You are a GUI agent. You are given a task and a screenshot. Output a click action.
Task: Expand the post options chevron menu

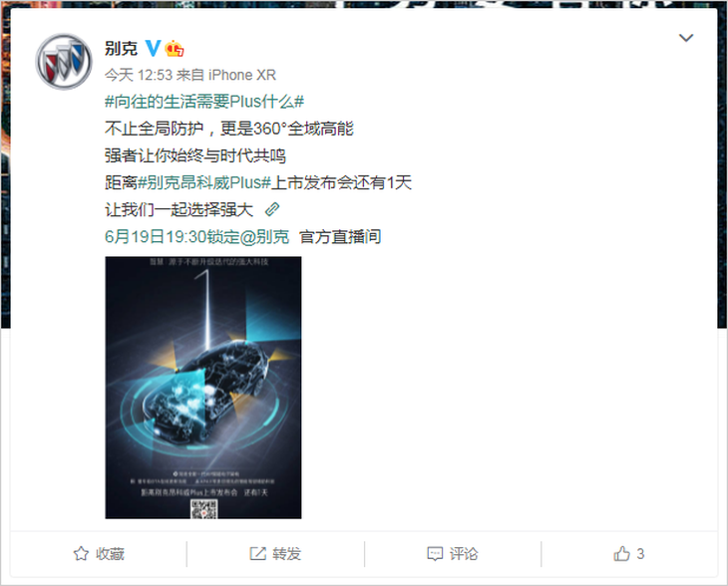pyautogui.click(x=686, y=38)
